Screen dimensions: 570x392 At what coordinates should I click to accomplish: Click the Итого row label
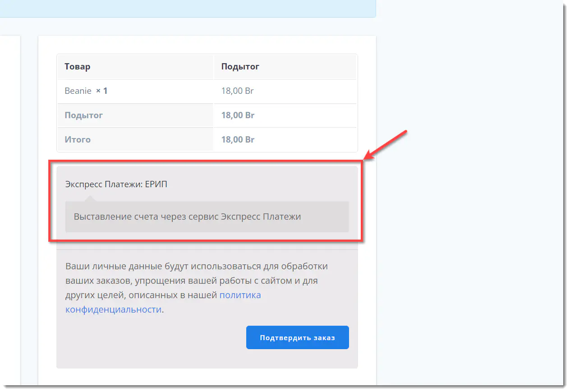[x=78, y=140]
